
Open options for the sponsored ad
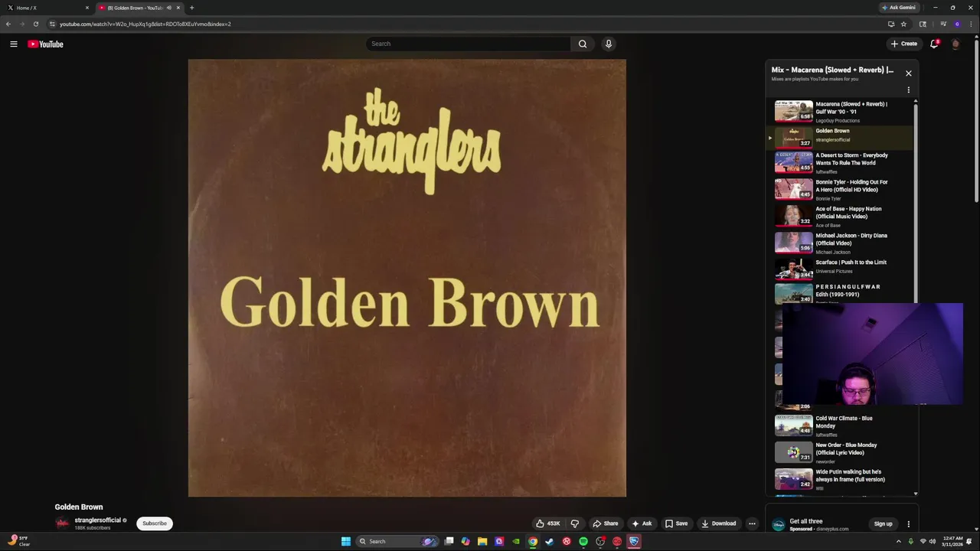click(x=909, y=524)
